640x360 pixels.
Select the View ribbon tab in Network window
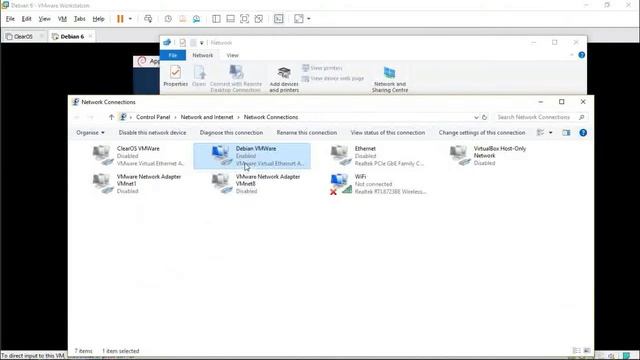(x=233, y=55)
